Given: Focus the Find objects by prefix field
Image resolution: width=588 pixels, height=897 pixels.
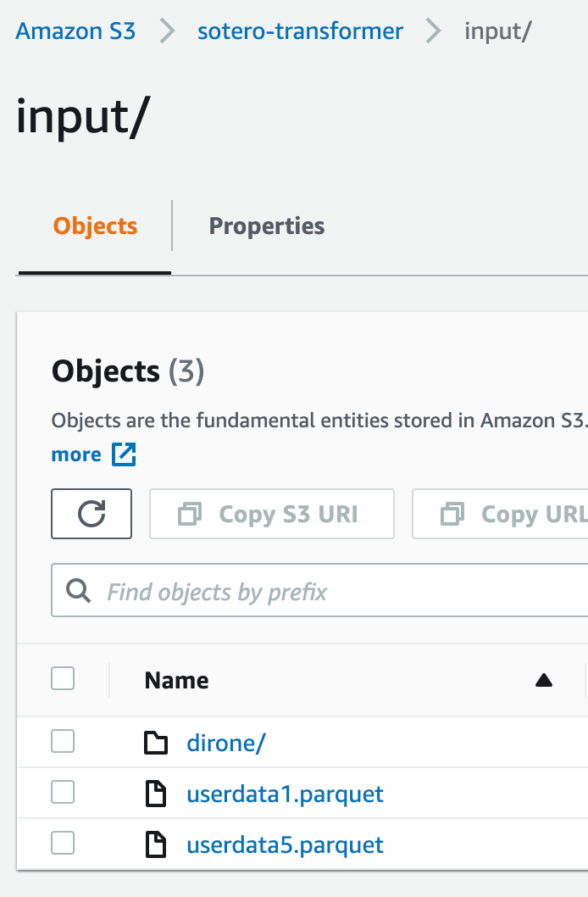Looking at the screenshot, I should tap(320, 590).
